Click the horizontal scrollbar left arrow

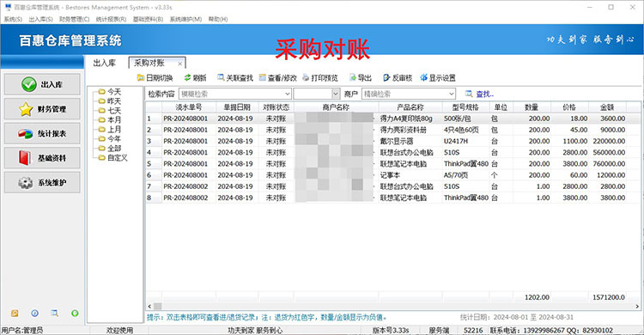pos(149,307)
